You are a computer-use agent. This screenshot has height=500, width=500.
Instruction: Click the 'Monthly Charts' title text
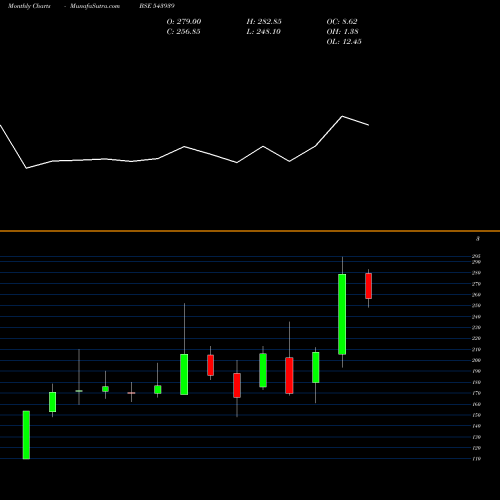pyautogui.click(x=29, y=6)
